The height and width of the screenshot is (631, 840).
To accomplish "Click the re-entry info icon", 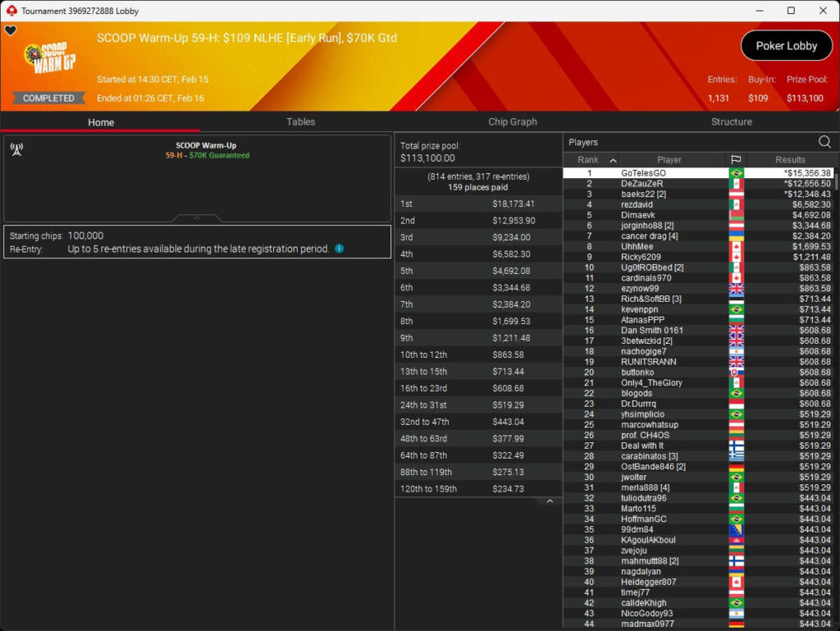I will [340, 249].
